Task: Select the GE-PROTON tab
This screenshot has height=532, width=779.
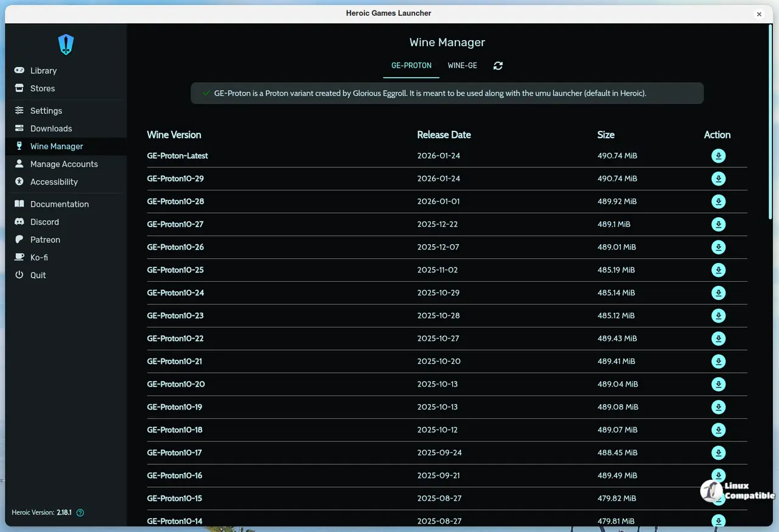Action: (411, 66)
